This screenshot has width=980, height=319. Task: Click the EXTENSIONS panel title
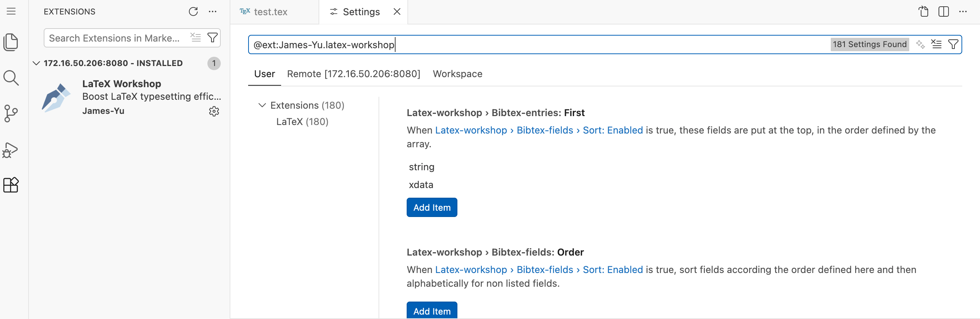point(70,11)
